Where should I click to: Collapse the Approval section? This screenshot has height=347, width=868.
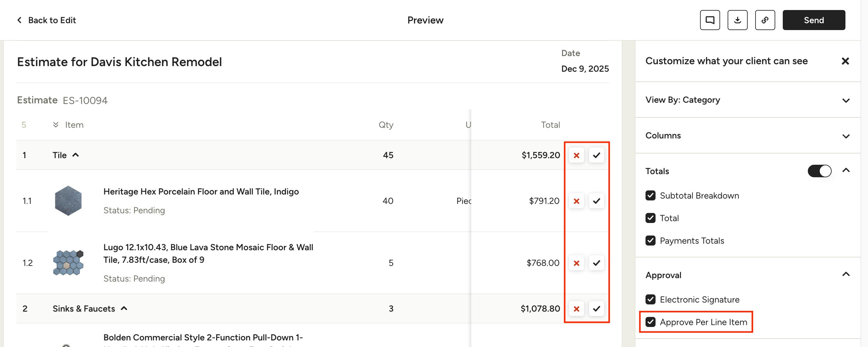tap(845, 274)
